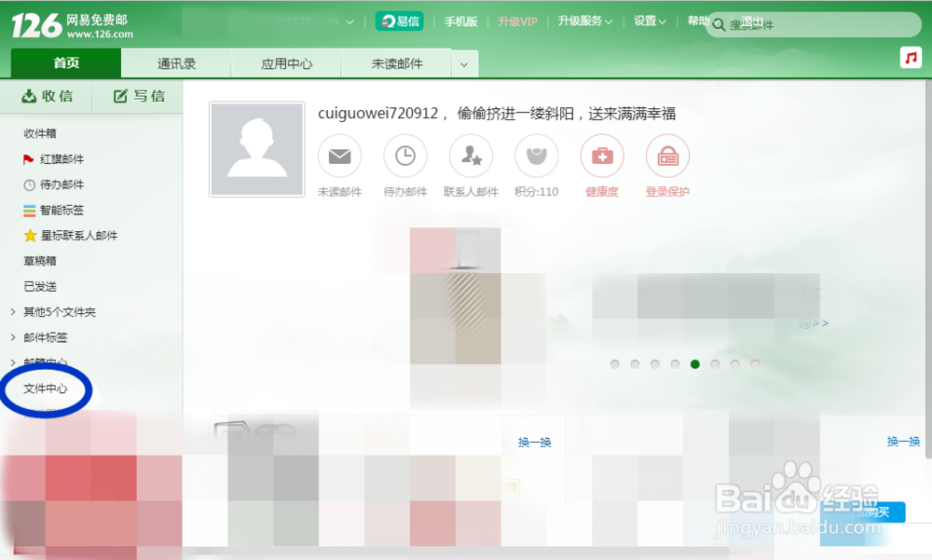Image resolution: width=932 pixels, height=560 pixels.
Task: Select the first carousel dot
Action: point(615,364)
